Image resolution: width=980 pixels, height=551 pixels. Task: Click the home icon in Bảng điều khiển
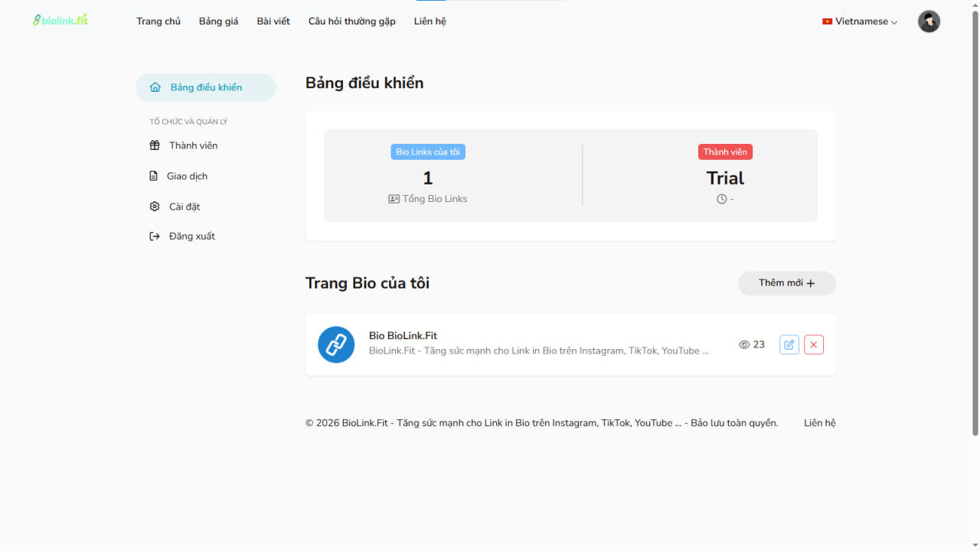155,87
